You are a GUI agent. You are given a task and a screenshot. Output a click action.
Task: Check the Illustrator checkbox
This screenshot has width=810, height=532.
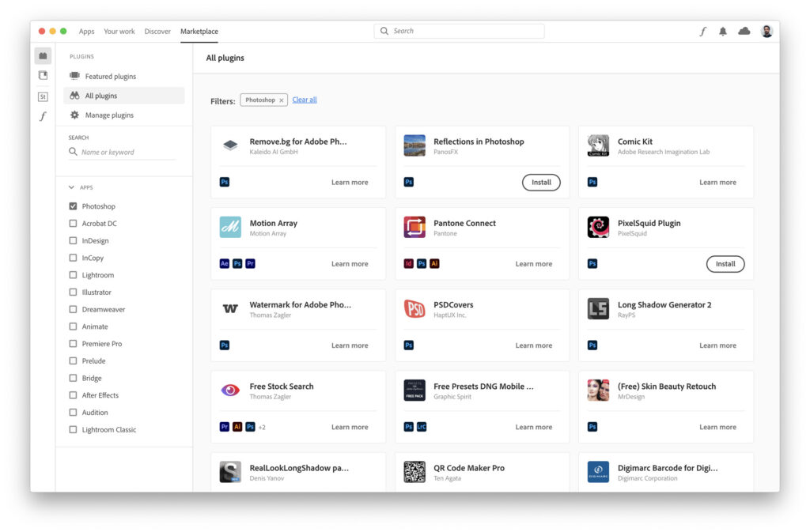73,292
